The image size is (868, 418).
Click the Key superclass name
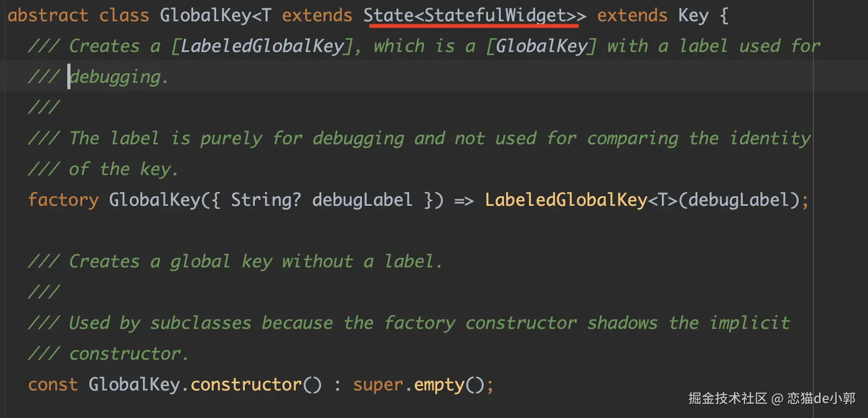tap(693, 15)
